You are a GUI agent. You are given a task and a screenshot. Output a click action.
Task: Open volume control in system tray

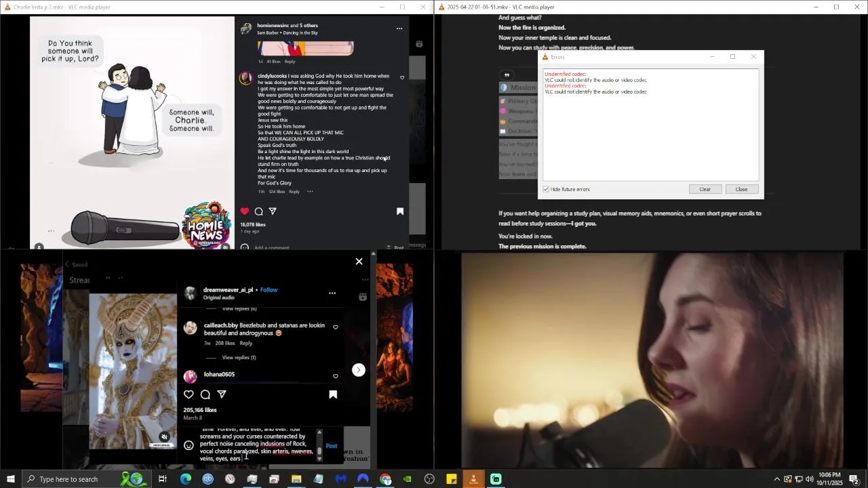[810, 479]
